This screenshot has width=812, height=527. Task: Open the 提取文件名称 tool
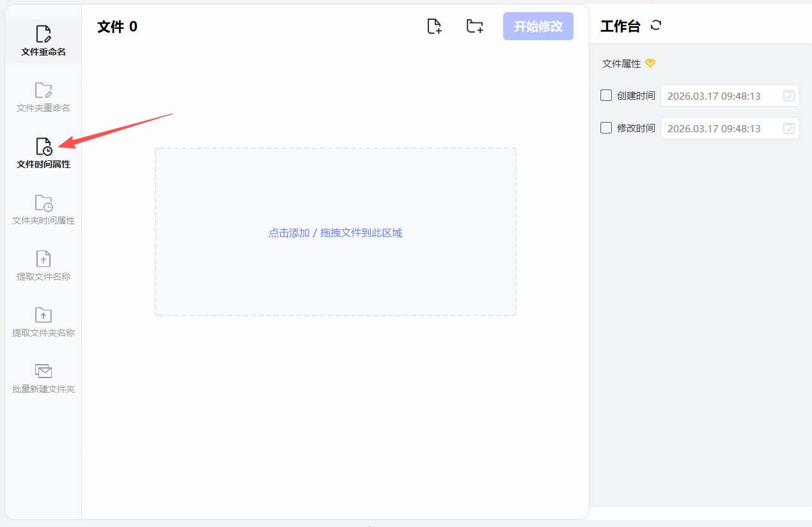(x=43, y=266)
